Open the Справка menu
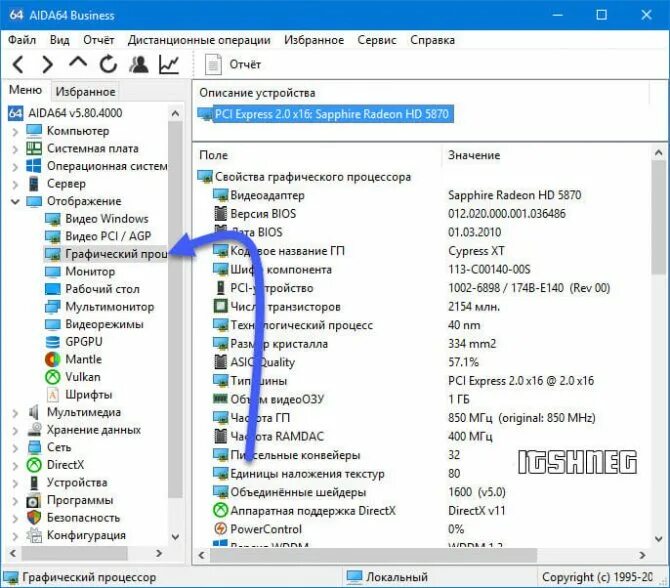The image size is (670, 588). pyautogui.click(x=432, y=40)
